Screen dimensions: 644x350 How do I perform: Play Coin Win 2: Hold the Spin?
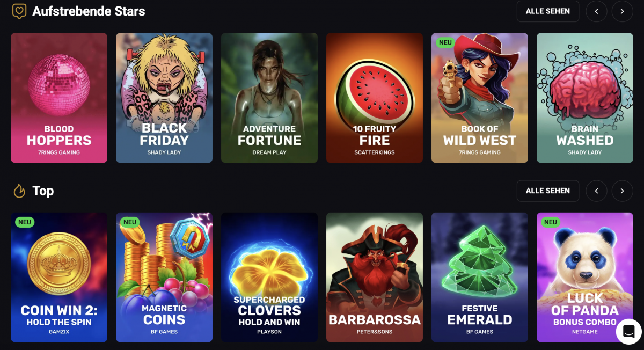click(x=59, y=277)
